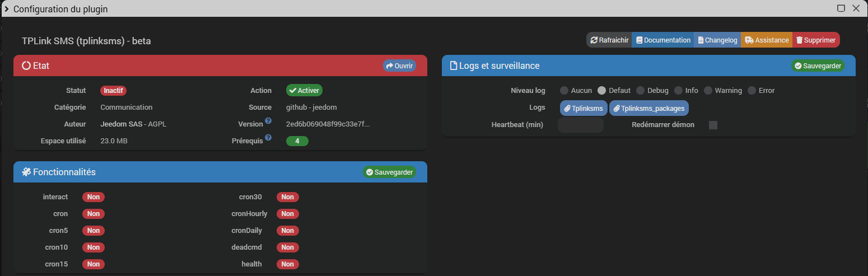Image resolution: width=868 pixels, height=276 pixels.
Task: Open the plugin Documentation
Action: click(663, 40)
